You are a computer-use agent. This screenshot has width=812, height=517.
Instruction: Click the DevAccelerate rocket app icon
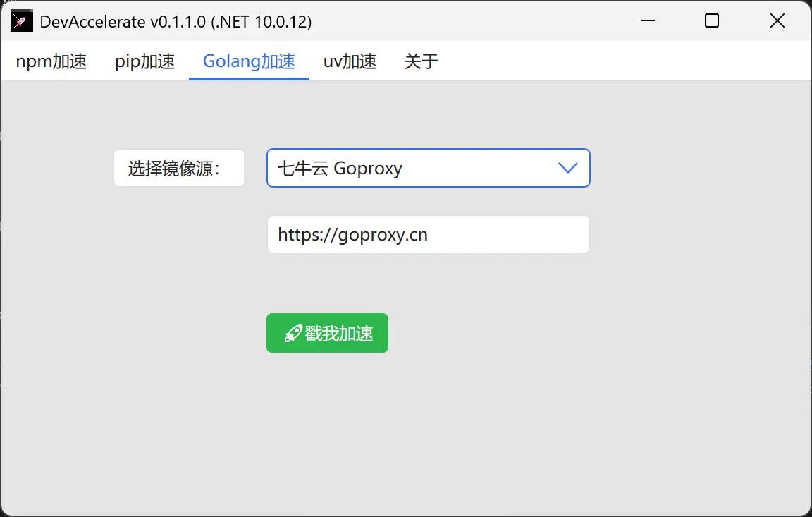tap(22, 21)
